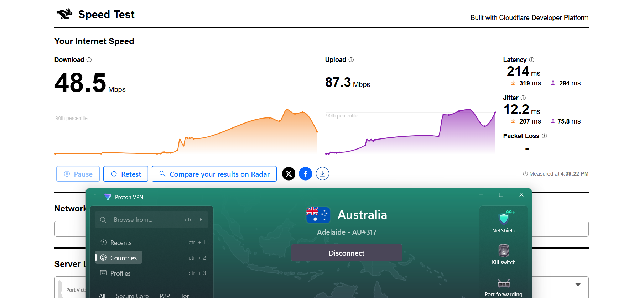The width and height of the screenshot is (644, 298).
Task: Open NetShield shield icon
Action: 504,218
